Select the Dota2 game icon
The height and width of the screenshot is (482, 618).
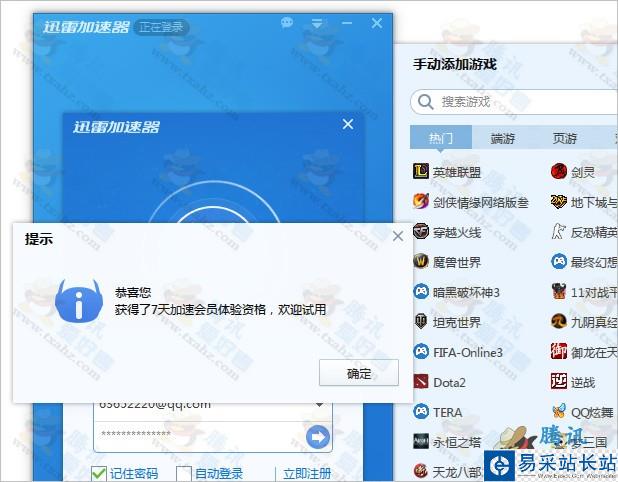coord(421,381)
